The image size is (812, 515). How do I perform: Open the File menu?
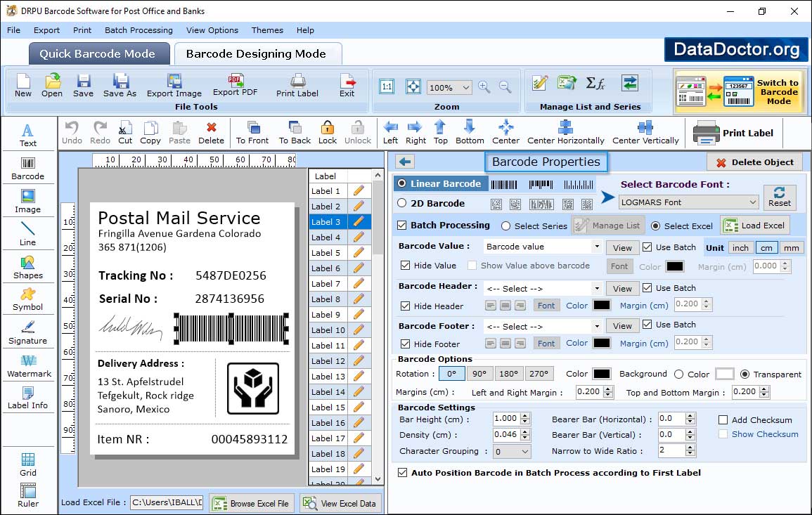(x=13, y=30)
